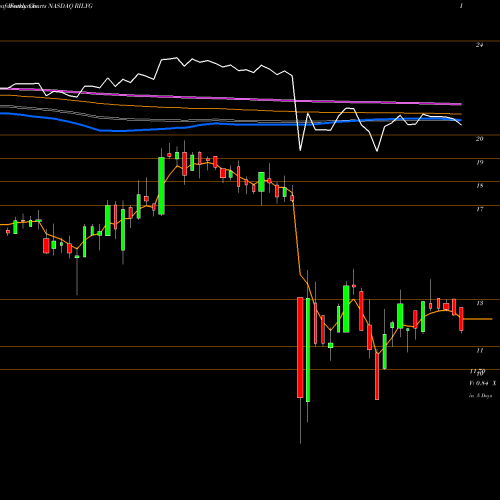
Task: Click the NASDAQ RILYG chart title
Action: (x=71, y=6)
